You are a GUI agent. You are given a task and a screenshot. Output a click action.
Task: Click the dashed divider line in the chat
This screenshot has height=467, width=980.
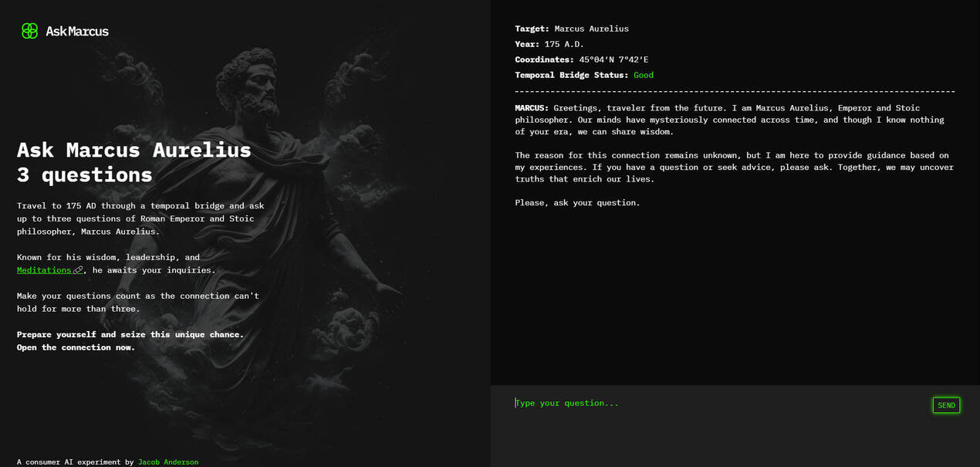735,90
